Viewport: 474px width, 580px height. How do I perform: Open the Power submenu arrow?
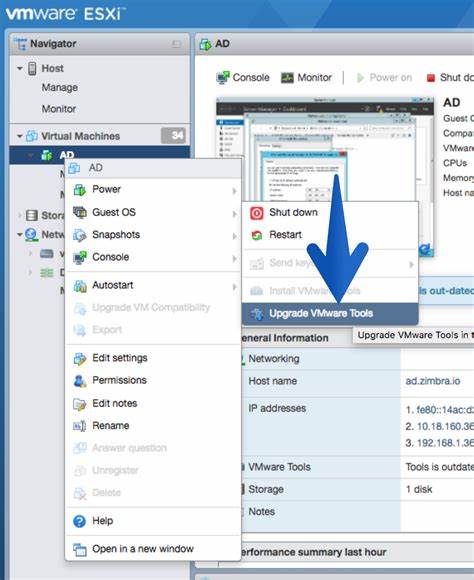point(234,191)
